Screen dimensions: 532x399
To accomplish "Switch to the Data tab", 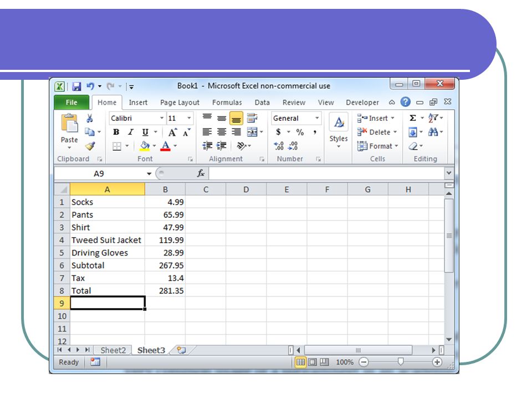I will point(262,103).
